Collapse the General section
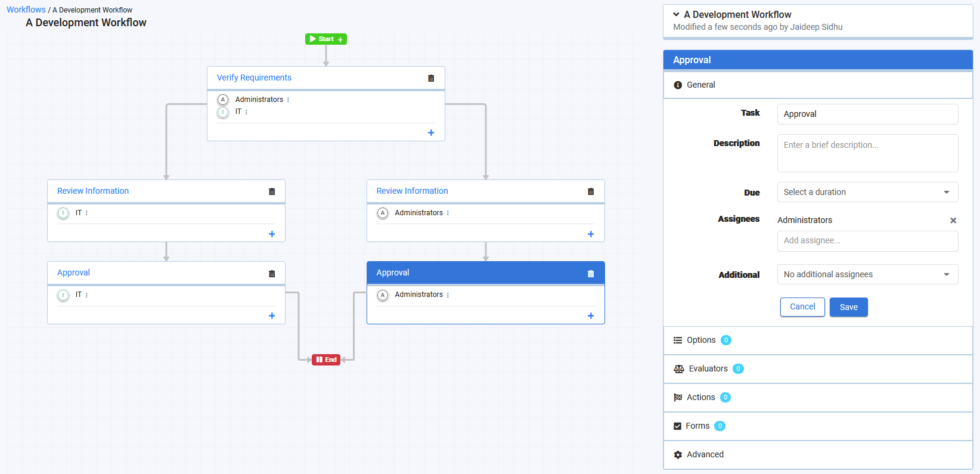The width and height of the screenshot is (980, 474). [818, 85]
